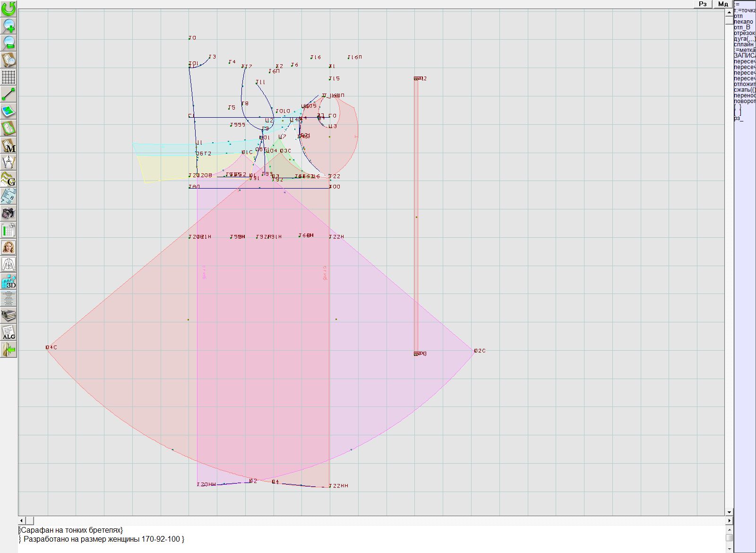The width and height of the screenshot is (756, 553).
Task: Launch the 3D view icon
Action: point(9,281)
